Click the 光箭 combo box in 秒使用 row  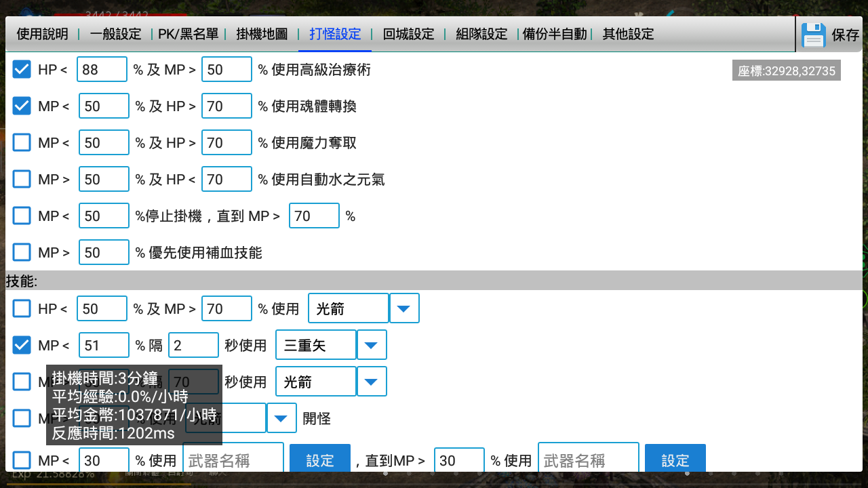(x=316, y=382)
